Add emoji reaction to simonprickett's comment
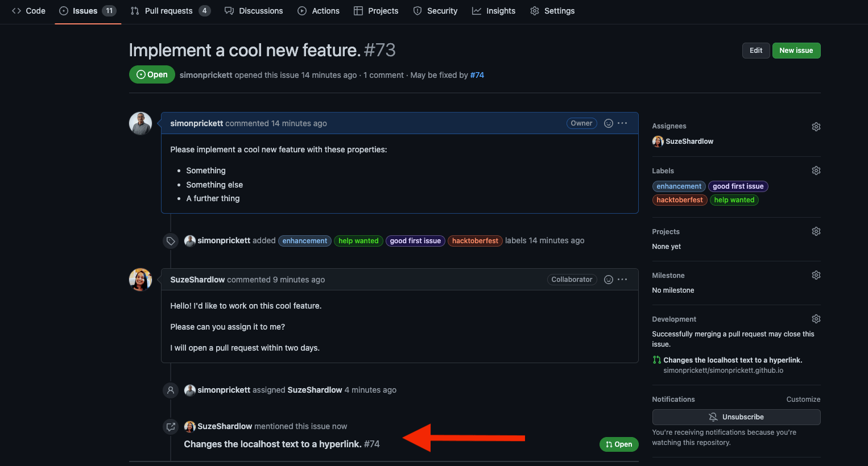This screenshot has width=868, height=466. [608, 123]
